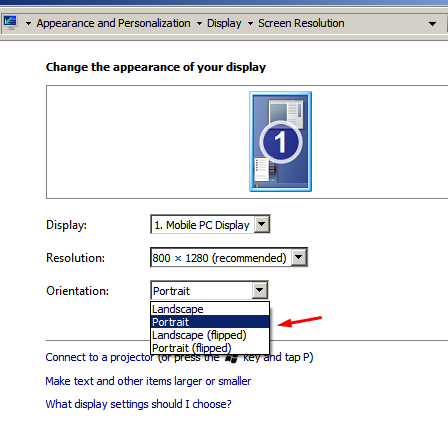Screen dimensions: 448x438
Task: Open Make text and other items larger or smaller
Action: pyautogui.click(x=148, y=381)
